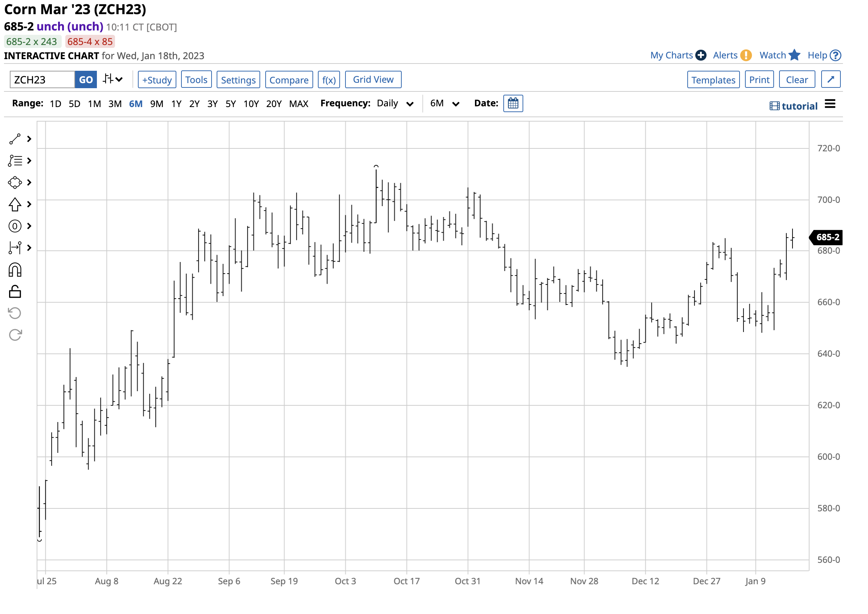Viewport: 868px width, 614px height.
Task: Open the bar type chart style dropdown
Action: pos(112,79)
